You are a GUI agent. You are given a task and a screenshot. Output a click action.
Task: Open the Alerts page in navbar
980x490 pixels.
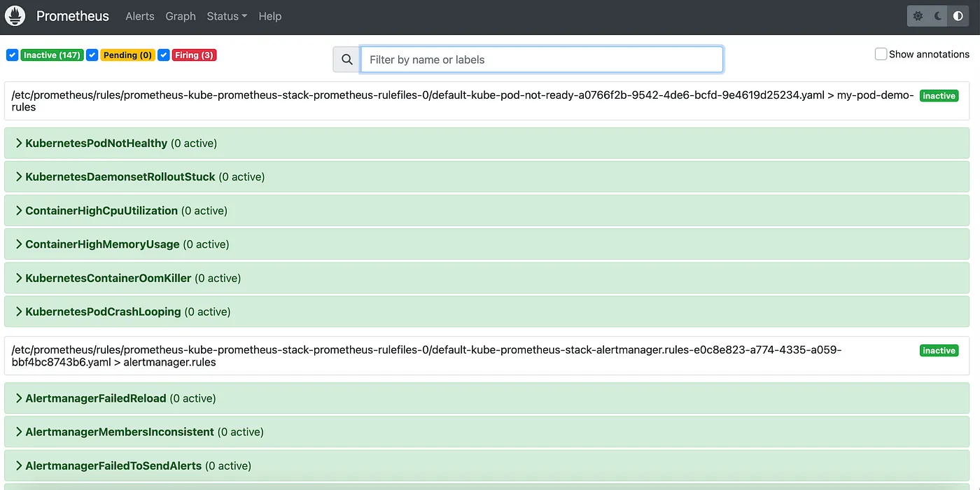pyautogui.click(x=140, y=16)
